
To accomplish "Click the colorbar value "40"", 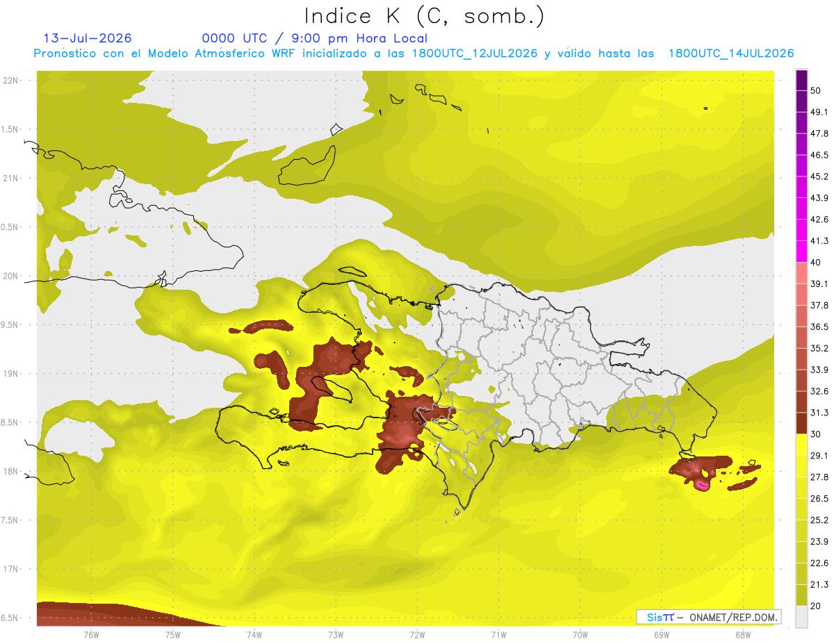I will pyautogui.click(x=817, y=263).
